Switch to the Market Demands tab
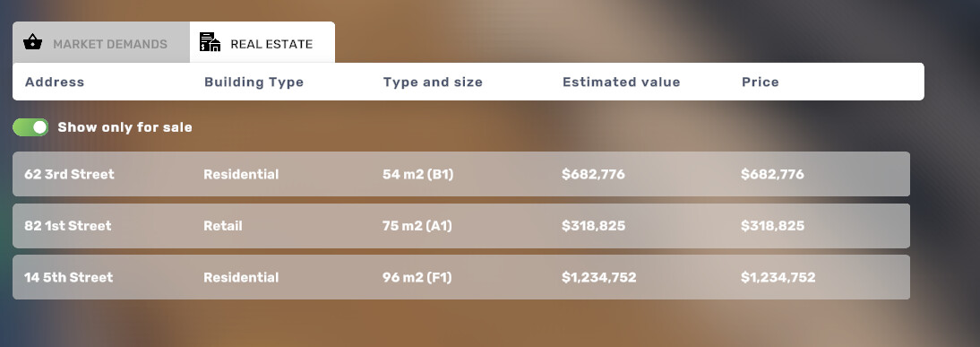This screenshot has width=980, height=347. tap(101, 42)
